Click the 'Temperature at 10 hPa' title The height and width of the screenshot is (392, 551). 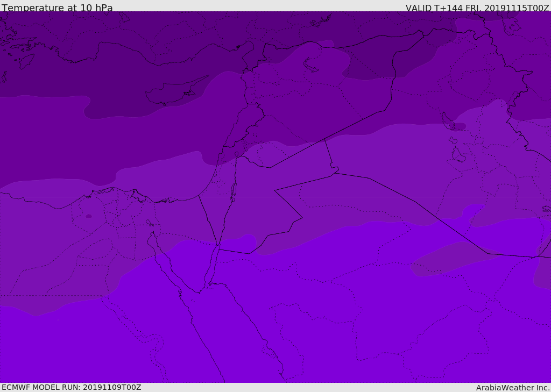[57, 8]
